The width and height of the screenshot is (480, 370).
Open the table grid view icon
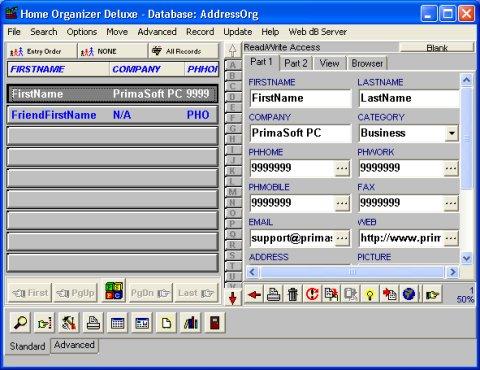(117, 322)
